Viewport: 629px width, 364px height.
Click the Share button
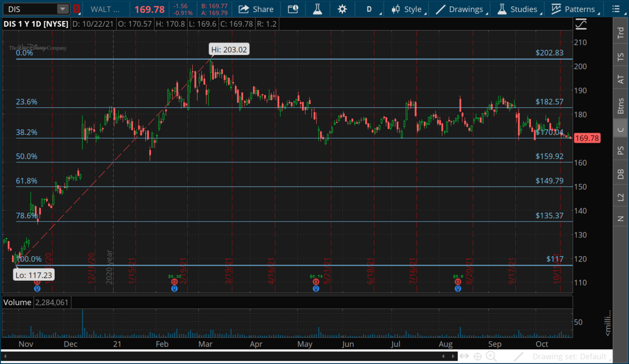click(256, 9)
